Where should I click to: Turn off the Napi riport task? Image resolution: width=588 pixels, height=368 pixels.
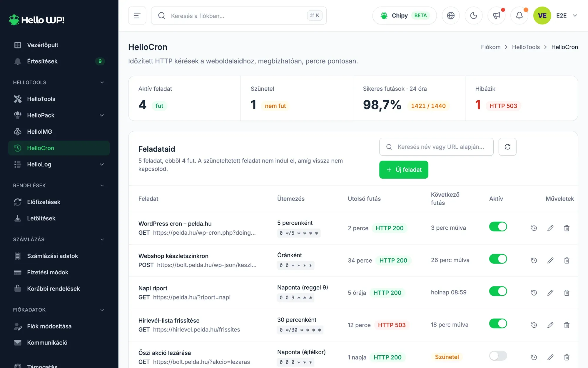pyautogui.click(x=498, y=291)
